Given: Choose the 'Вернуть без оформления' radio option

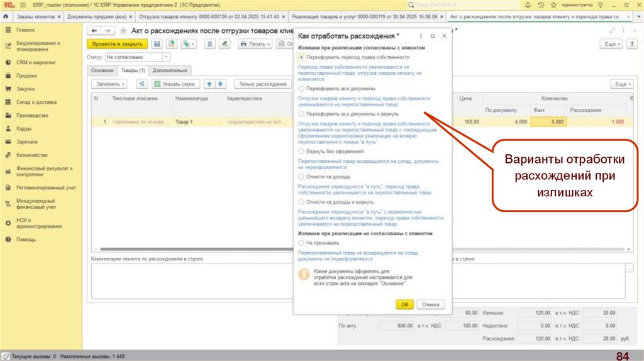Looking at the screenshot, I should click(x=302, y=152).
